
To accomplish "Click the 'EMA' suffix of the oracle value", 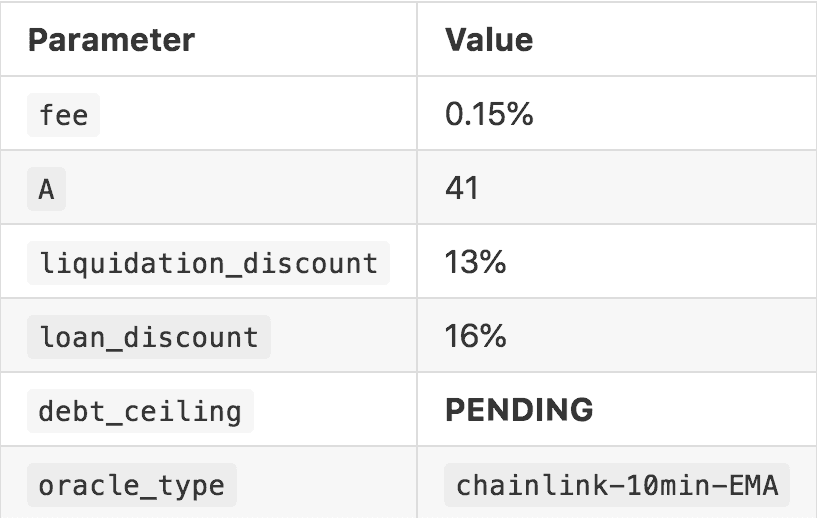I will coord(756,486).
